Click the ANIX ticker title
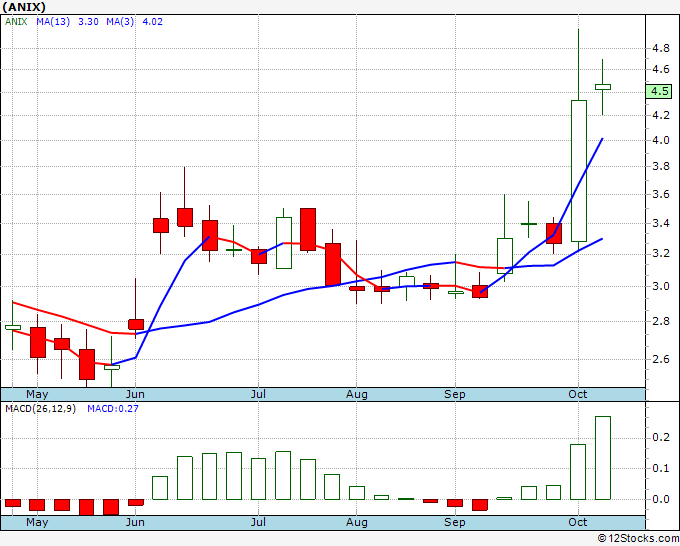This screenshot has width=680, height=546. pos(23,7)
